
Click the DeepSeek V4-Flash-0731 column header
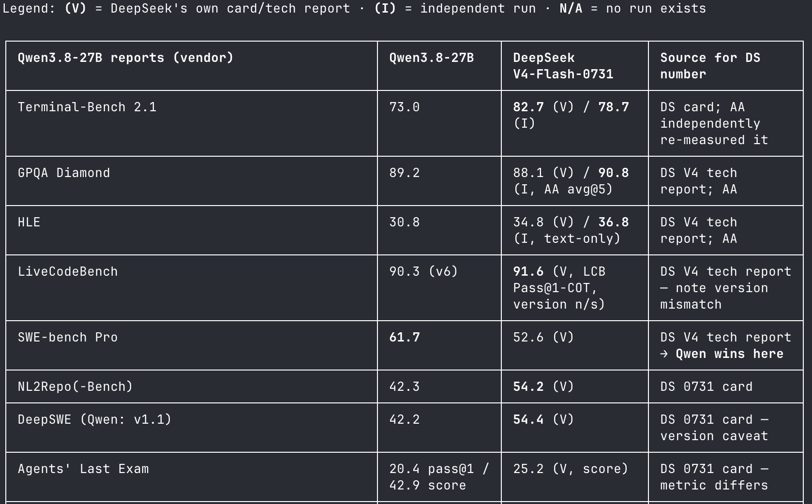coord(563,66)
